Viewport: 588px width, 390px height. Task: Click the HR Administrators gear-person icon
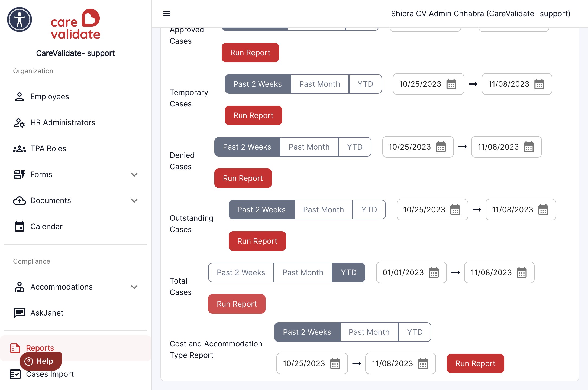coord(19,123)
